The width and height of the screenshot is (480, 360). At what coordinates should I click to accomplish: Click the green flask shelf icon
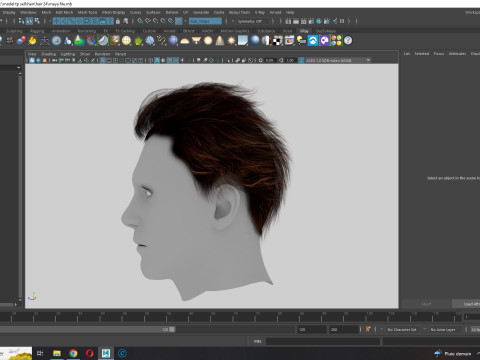tap(79, 41)
